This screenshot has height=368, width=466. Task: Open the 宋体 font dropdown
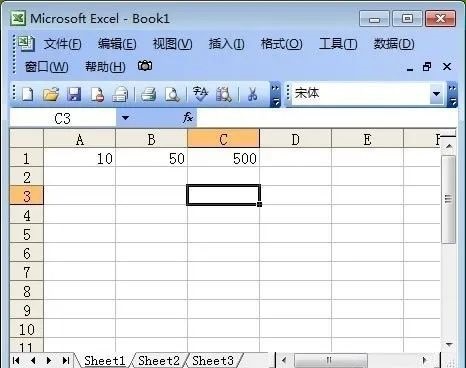click(x=436, y=94)
